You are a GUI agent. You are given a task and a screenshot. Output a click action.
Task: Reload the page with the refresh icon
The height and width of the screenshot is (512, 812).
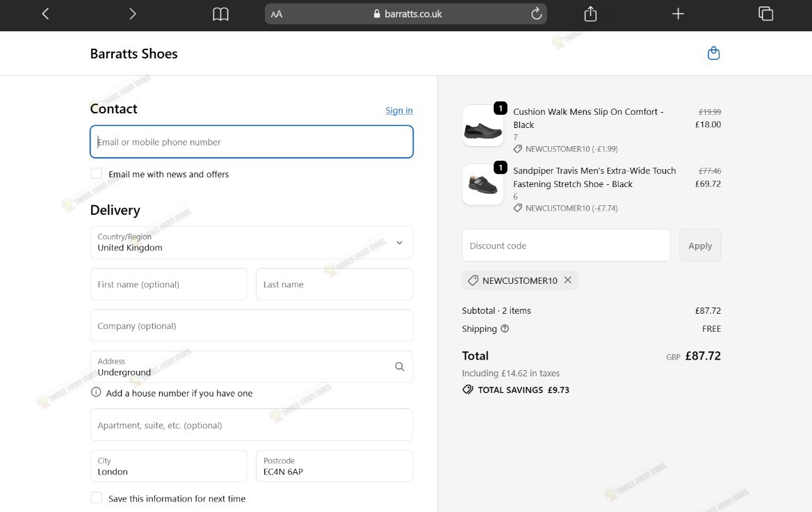[x=537, y=14]
